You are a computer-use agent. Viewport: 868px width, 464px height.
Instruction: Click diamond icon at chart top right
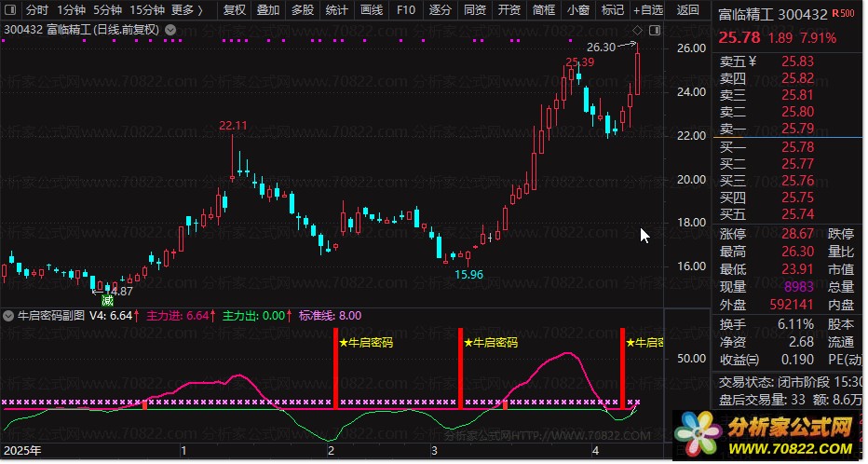[x=638, y=31]
